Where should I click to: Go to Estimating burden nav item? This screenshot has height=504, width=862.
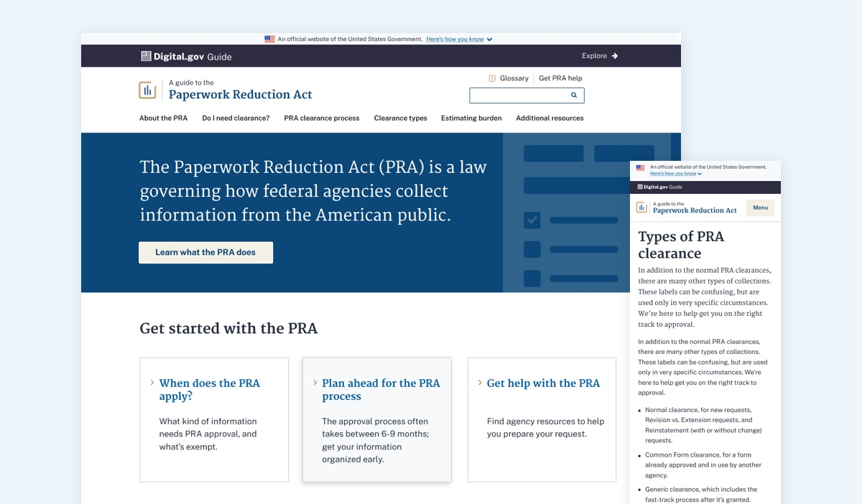pyautogui.click(x=471, y=118)
